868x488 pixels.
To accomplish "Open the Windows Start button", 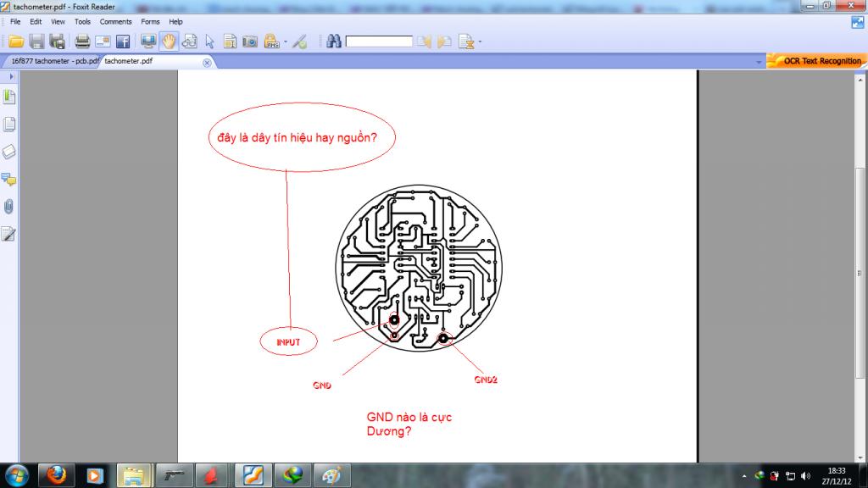I will pyautogui.click(x=16, y=476).
